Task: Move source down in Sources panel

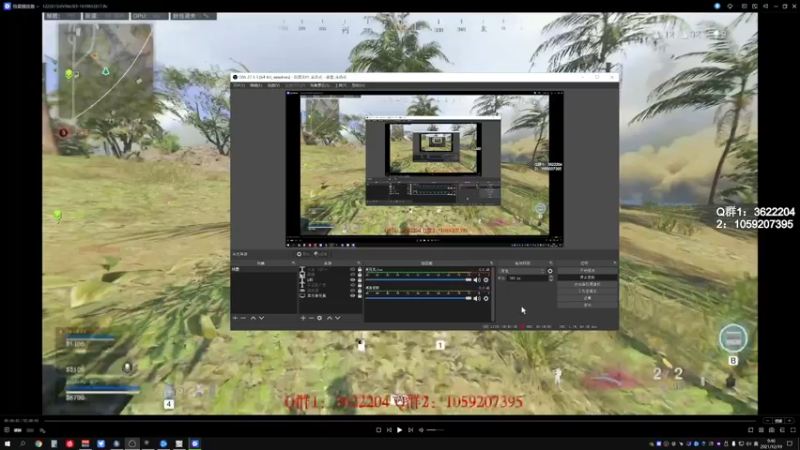Action: [338, 318]
